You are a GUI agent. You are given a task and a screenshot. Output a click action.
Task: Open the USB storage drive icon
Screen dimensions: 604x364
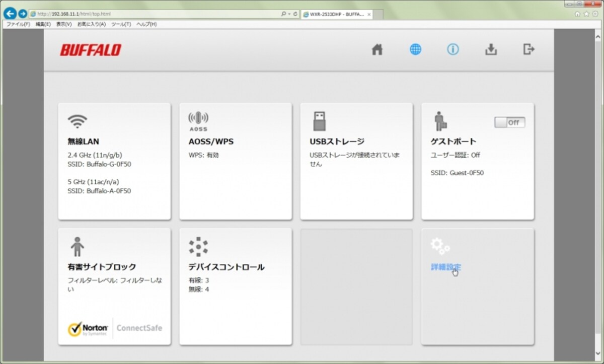(x=319, y=121)
